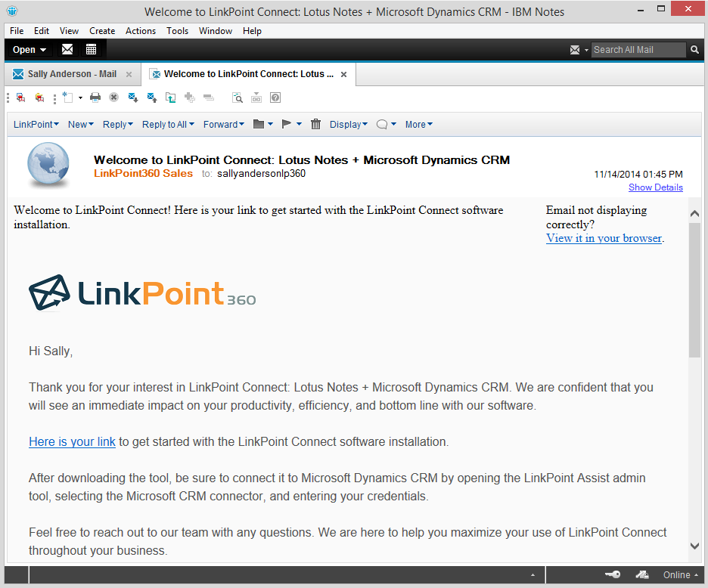Viewport: 708px width, 588px height.
Task: Click the key icon in status bar
Action: click(x=613, y=574)
